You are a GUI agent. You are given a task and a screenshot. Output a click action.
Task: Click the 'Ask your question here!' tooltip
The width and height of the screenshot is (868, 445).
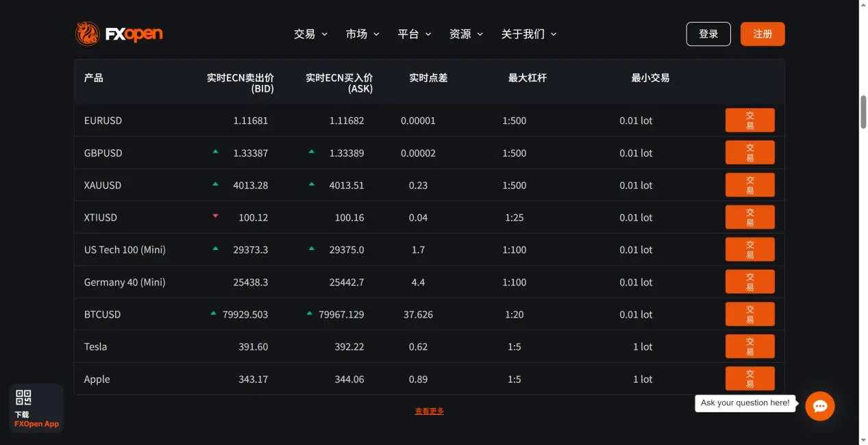click(745, 403)
